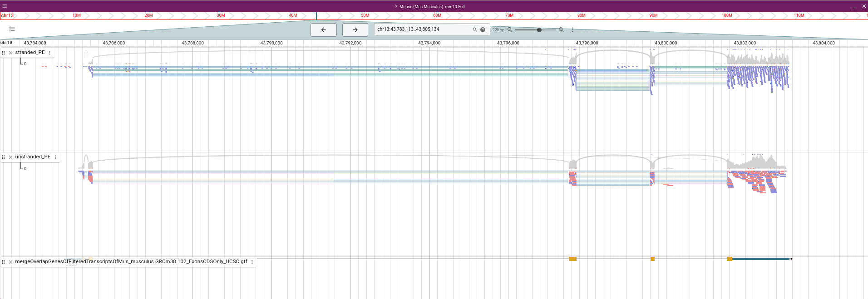868x299 pixels.
Task: Click the unstranded_PE drag handle
Action: [4, 157]
